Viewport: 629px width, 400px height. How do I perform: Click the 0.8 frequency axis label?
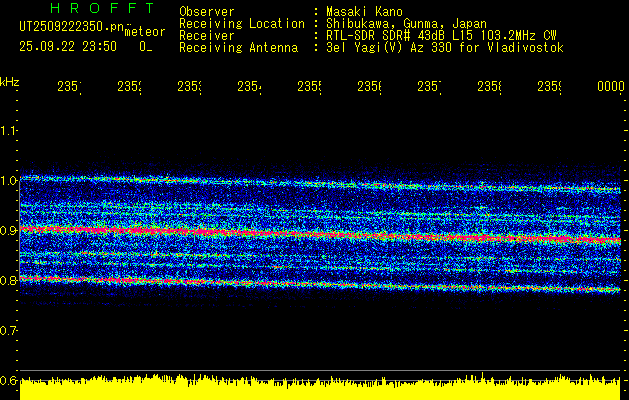pyautogui.click(x=8, y=280)
